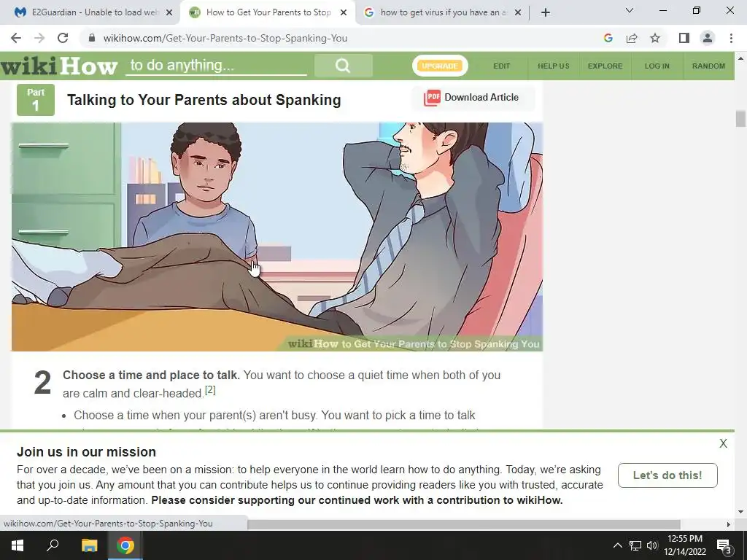This screenshot has height=560, width=747.
Task: Click the yellow UPGRADE button
Action: (x=440, y=66)
